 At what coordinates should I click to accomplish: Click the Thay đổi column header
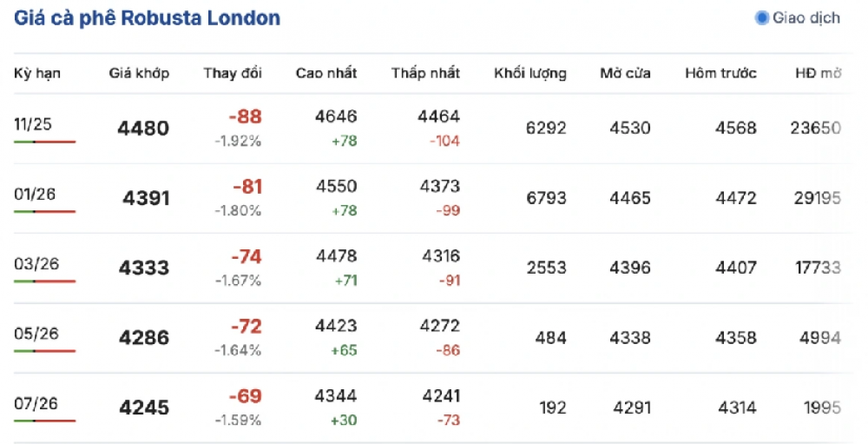pos(233,73)
